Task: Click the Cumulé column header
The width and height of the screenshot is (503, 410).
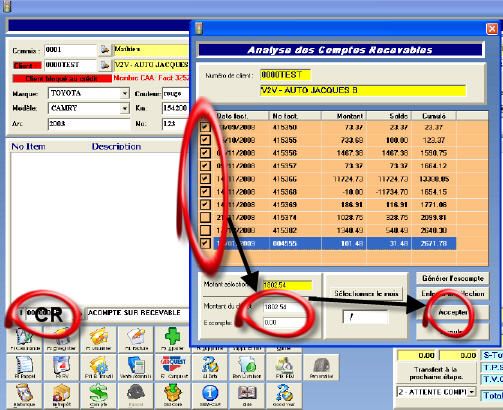Action: coord(434,116)
